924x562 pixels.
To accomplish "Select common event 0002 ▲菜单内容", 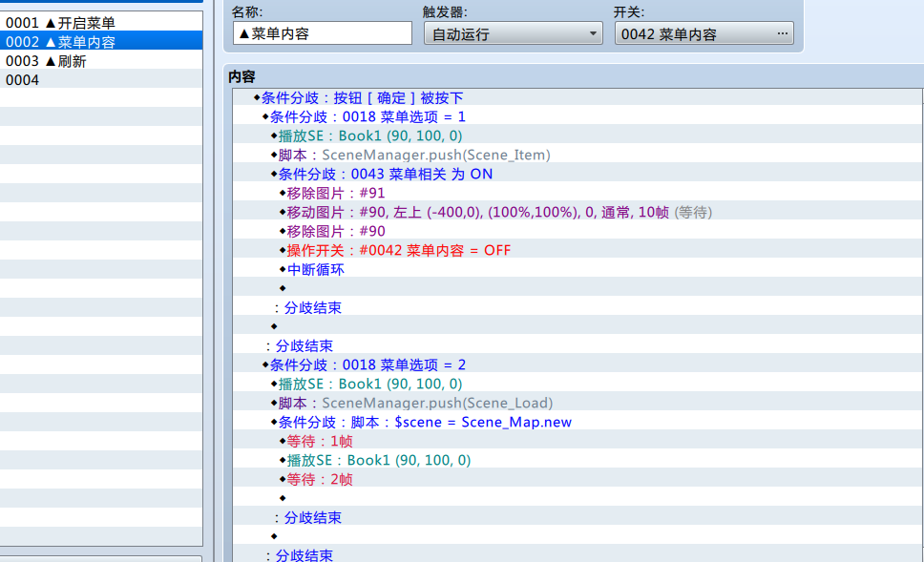I will pyautogui.click(x=101, y=42).
